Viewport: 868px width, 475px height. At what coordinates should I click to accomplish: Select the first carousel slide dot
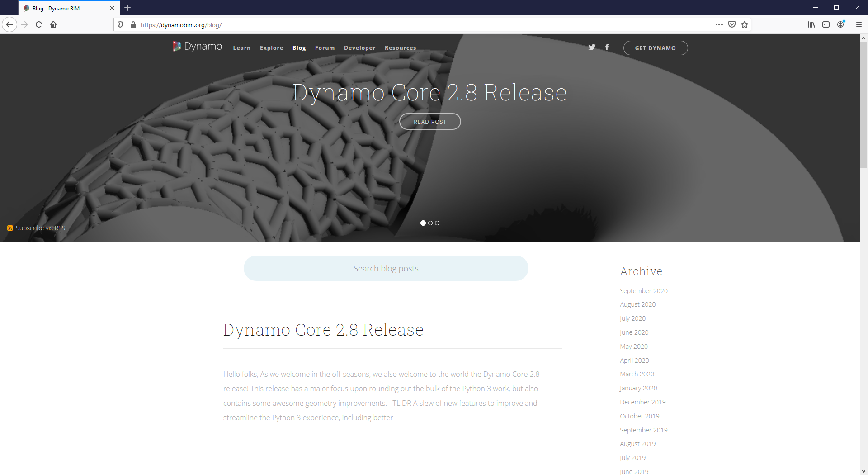click(x=423, y=223)
